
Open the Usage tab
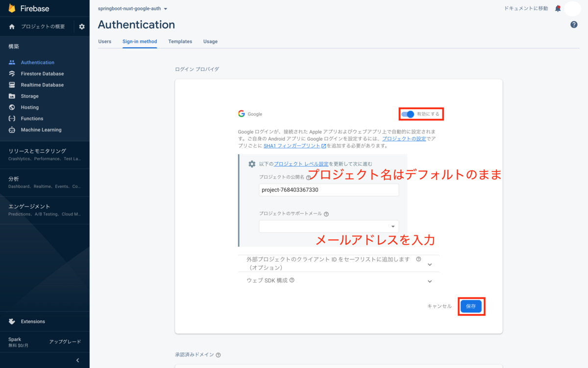pyautogui.click(x=211, y=42)
